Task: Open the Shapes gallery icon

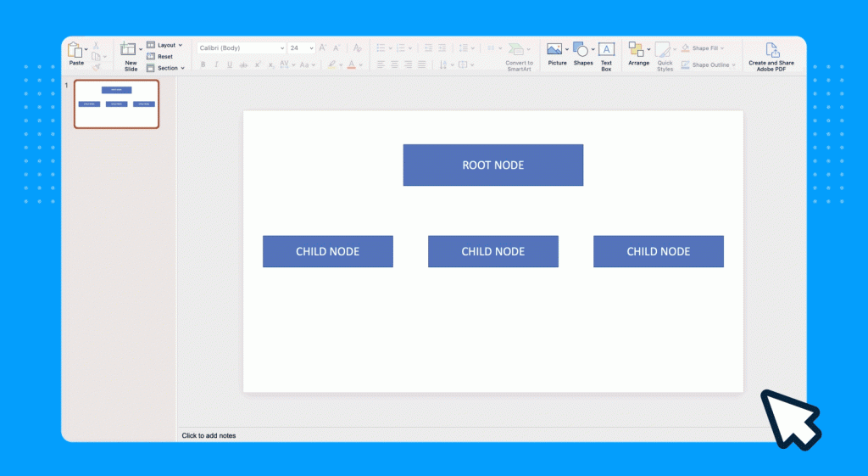Action: pos(581,50)
